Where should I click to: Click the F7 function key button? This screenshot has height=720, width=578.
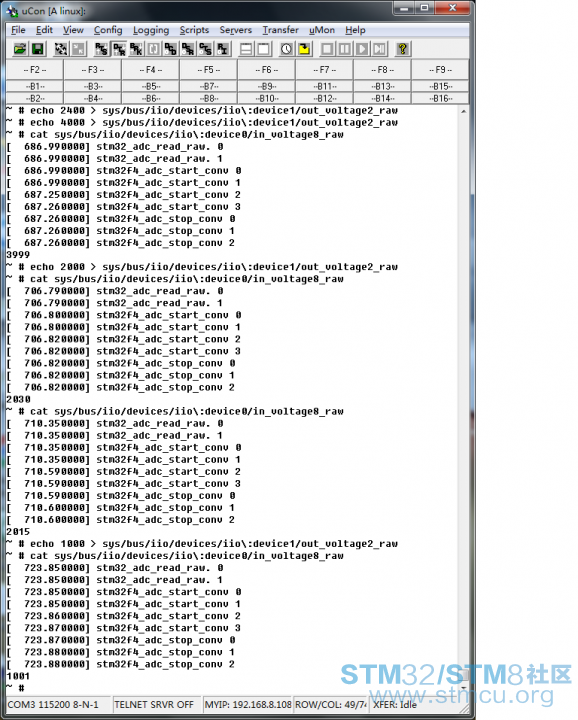coord(325,70)
